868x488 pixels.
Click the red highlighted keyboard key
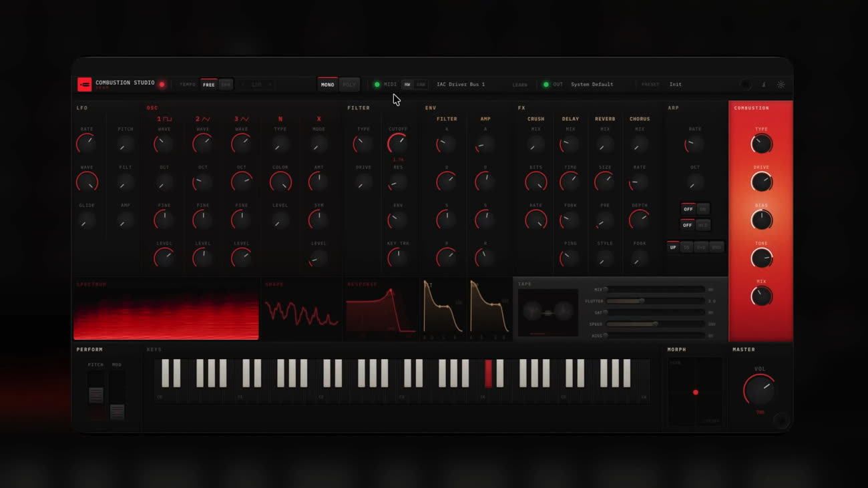pyautogui.click(x=488, y=373)
